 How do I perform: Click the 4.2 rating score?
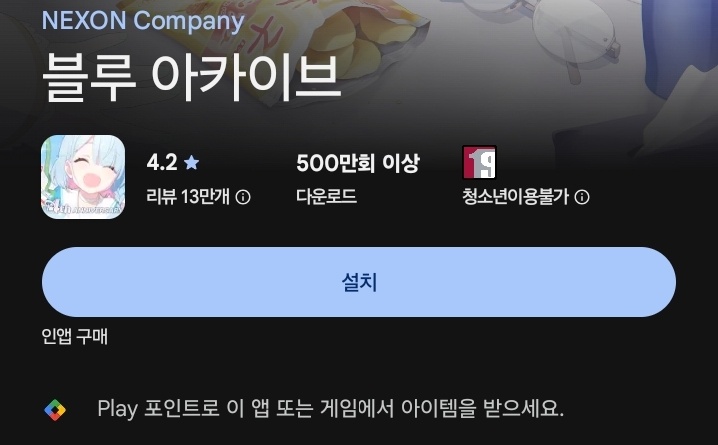pyautogui.click(x=162, y=162)
